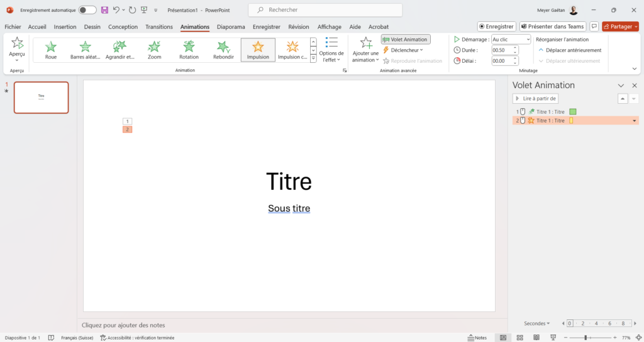Switch to the Insertion tab

pos(65,26)
